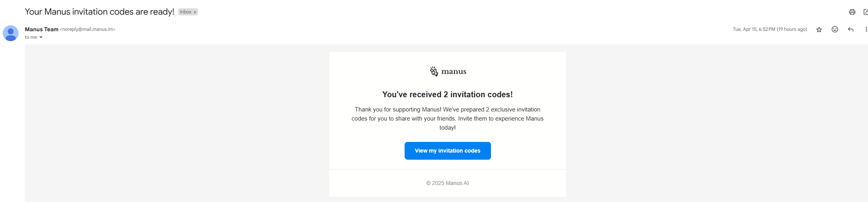The height and width of the screenshot is (202, 868).
Task: Click the heading about 2 invitation codes
Action: (448, 94)
